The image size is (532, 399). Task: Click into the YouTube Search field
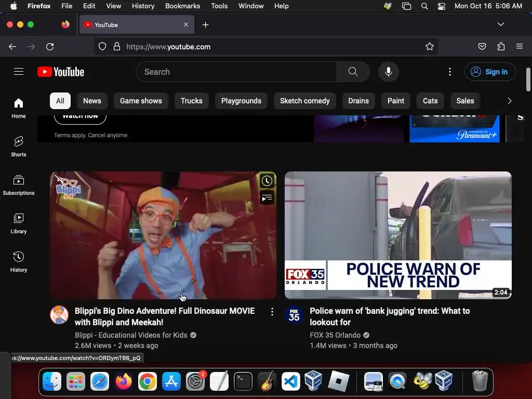click(236, 72)
